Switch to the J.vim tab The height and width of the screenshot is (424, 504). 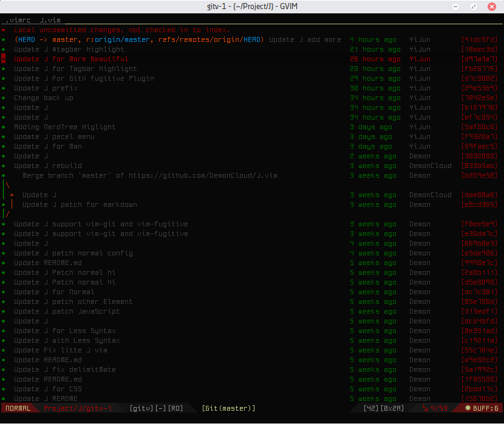[x=50, y=20]
